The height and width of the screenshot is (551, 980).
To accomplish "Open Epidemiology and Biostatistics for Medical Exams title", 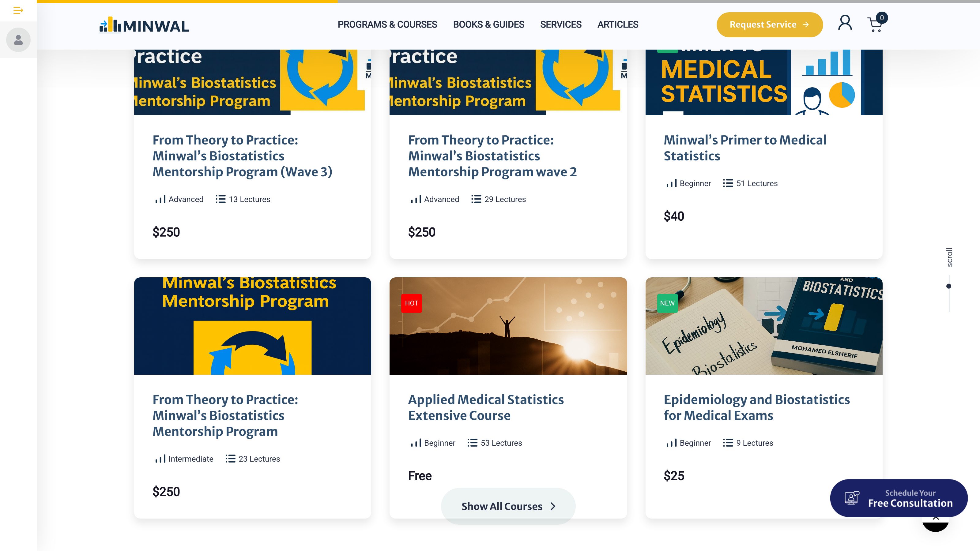I will 757,407.
